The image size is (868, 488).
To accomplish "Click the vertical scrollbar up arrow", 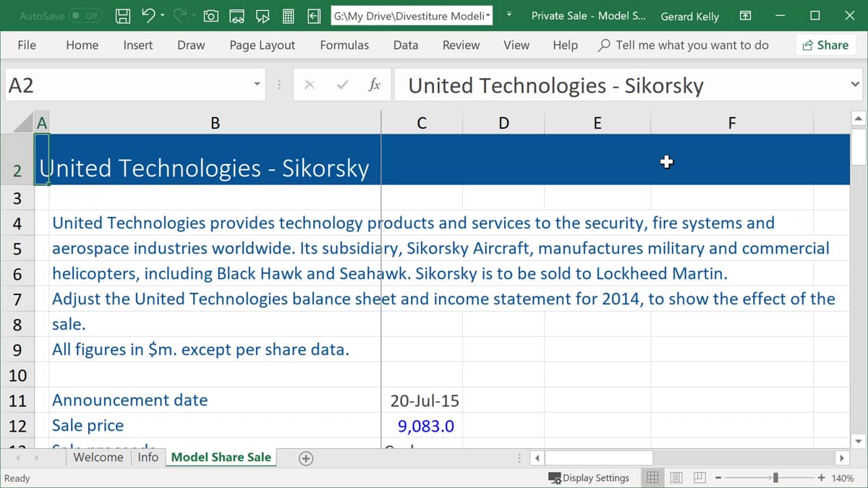I will pos(859,118).
